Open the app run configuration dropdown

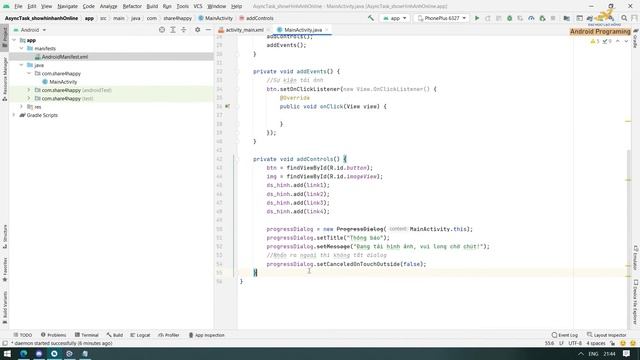[x=394, y=18]
